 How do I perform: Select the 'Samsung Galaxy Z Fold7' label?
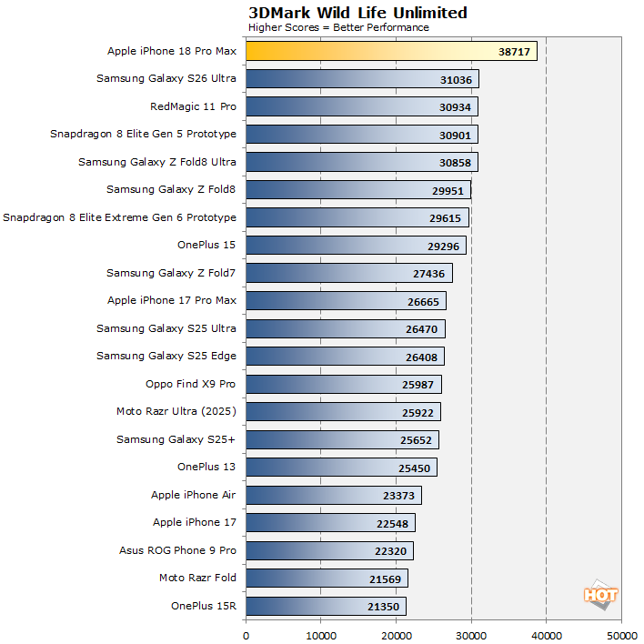(x=171, y=273)
